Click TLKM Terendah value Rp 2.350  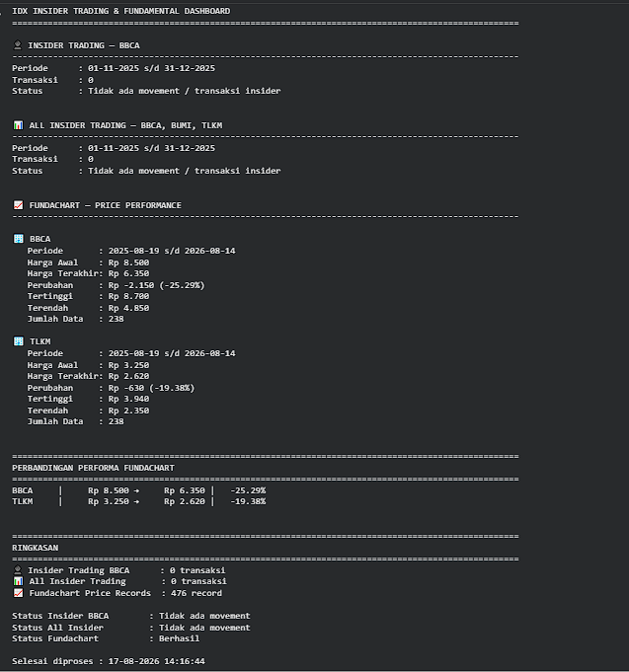tap(128, 411)
